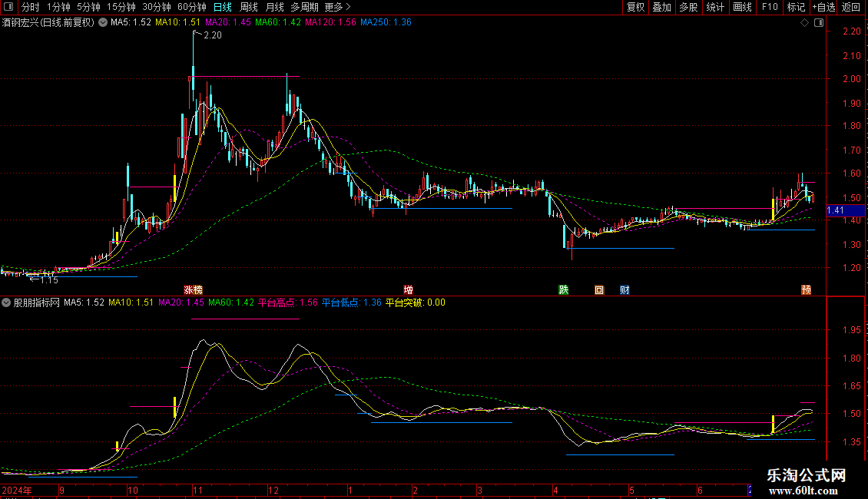
Task: Click the 2024年 label on the time axis
Action: tap(17, 490)
